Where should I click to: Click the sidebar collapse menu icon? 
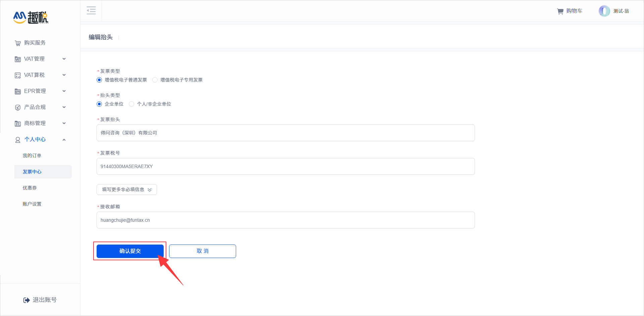91,11
